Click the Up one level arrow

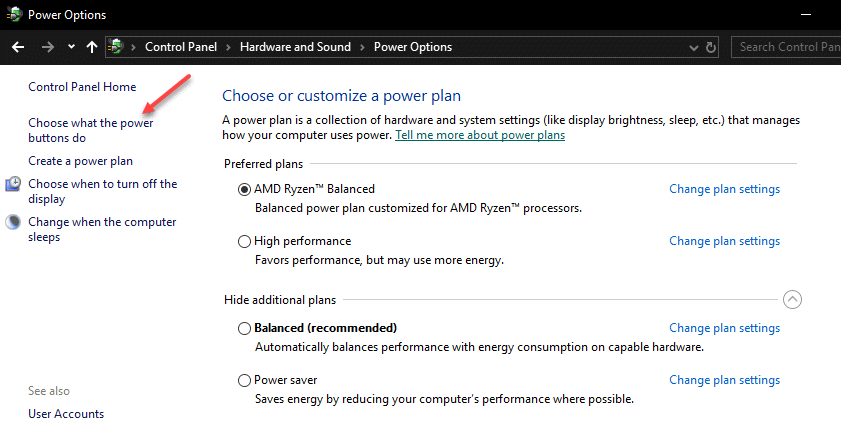click(92, 47)
